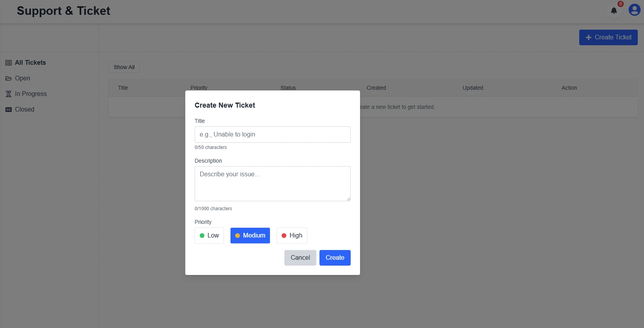Switch to the Open tickets view
Image resolution: width=644 pixels, height=328 pixels.
[x=22, y=78]
